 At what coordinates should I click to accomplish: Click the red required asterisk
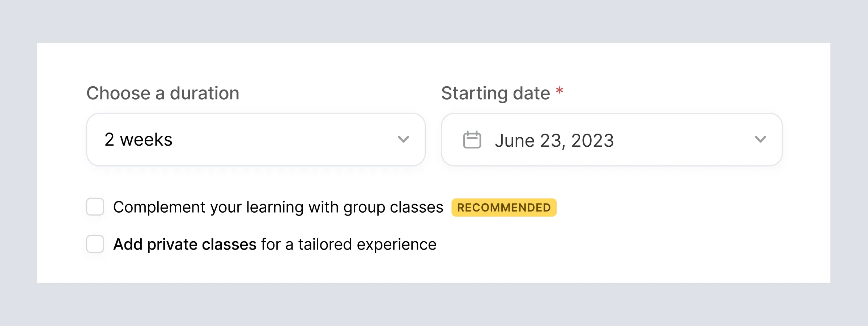coord(559,91)
